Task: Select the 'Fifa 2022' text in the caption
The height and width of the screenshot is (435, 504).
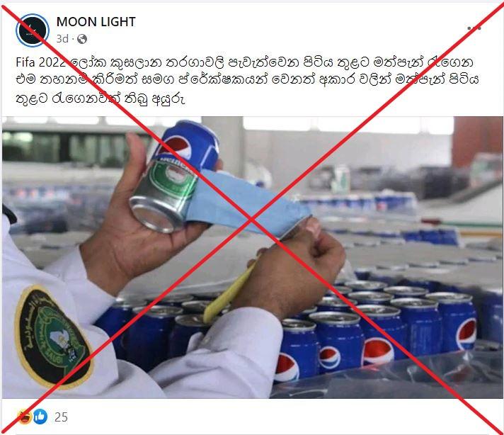Action: click(x=41, y=62)
